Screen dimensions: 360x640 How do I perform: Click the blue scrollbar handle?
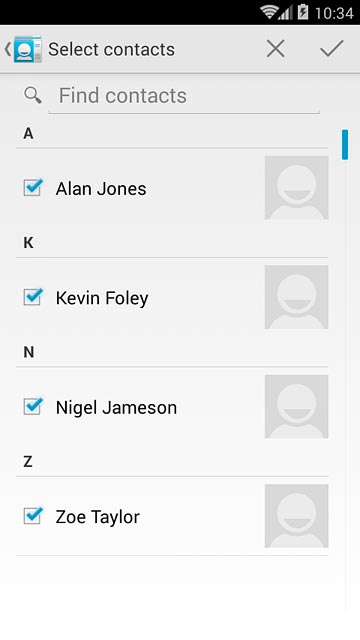pyautogui.click(x=345, y=144)
